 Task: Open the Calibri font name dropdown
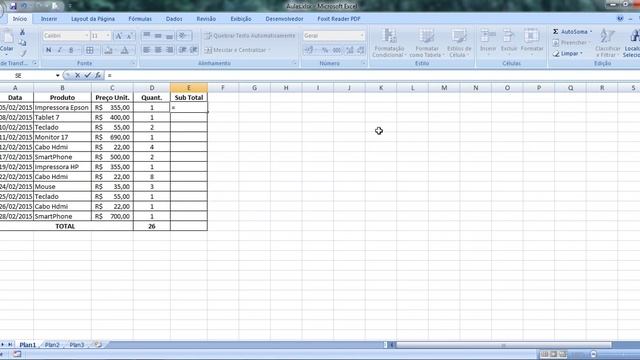[x=86, y=36]
